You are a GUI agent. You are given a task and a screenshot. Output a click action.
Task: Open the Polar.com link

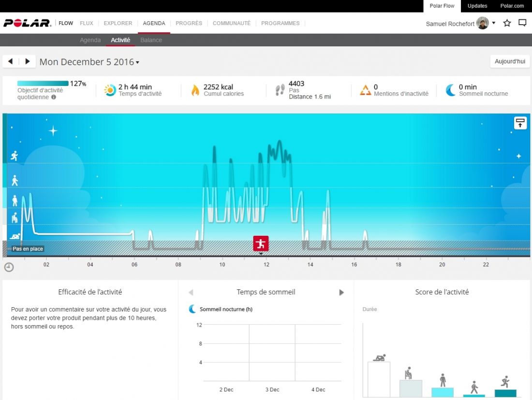pyautogui.click(x=512, y=6)
